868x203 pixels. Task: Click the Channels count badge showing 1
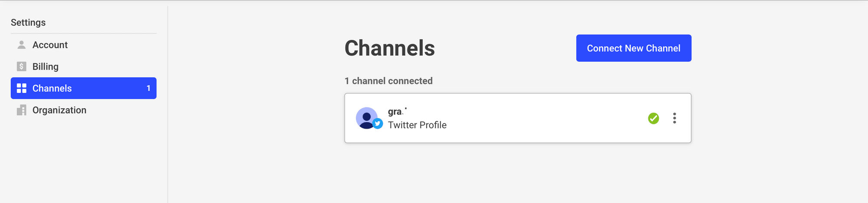(148, 88)
